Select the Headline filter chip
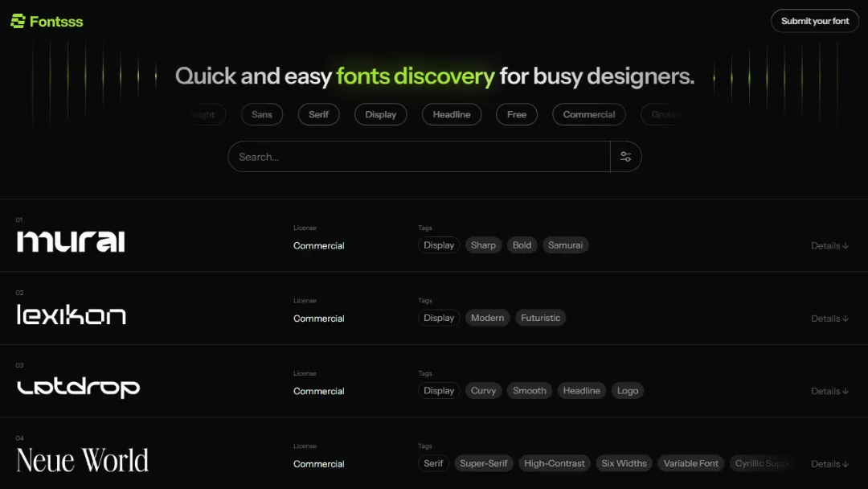This screenshot has width=868, height=489. (452, 114)
